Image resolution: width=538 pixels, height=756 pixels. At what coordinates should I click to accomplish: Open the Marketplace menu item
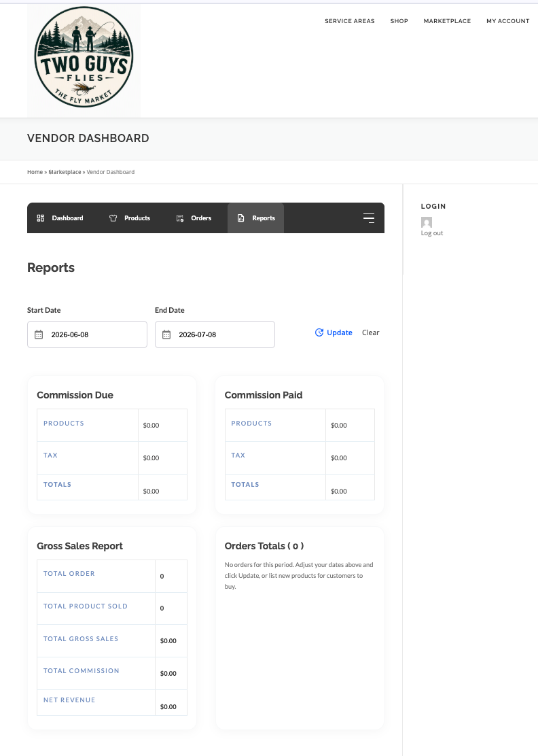click(447, 21)
